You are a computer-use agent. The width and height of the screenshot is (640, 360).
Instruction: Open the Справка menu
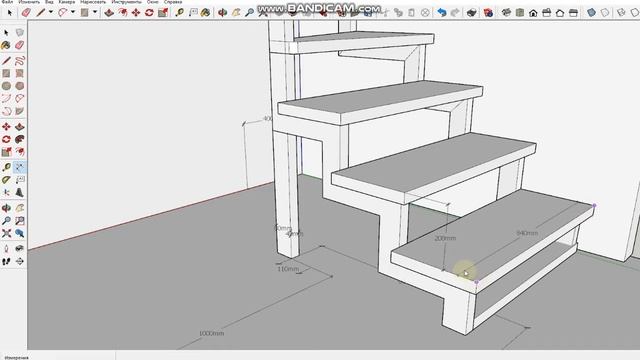click(173, 2)
